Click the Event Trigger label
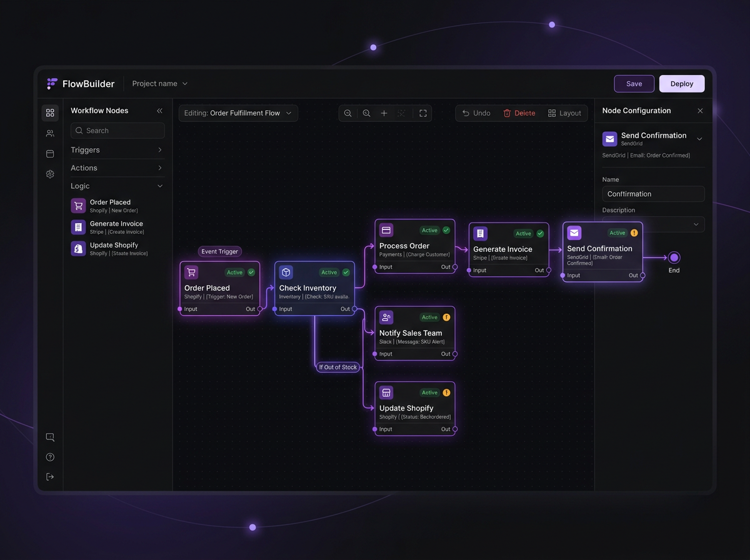Viewport: 750px width, 560px height. [x=220, y=251]
